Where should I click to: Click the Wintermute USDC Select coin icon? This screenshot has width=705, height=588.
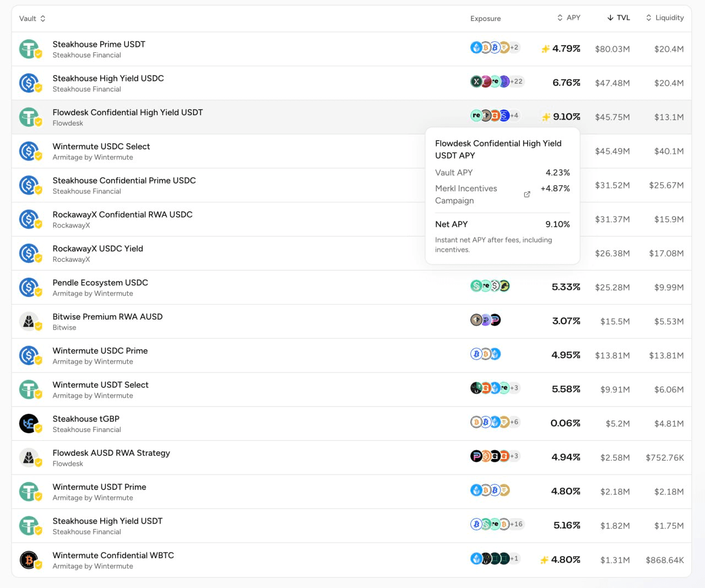29,152
